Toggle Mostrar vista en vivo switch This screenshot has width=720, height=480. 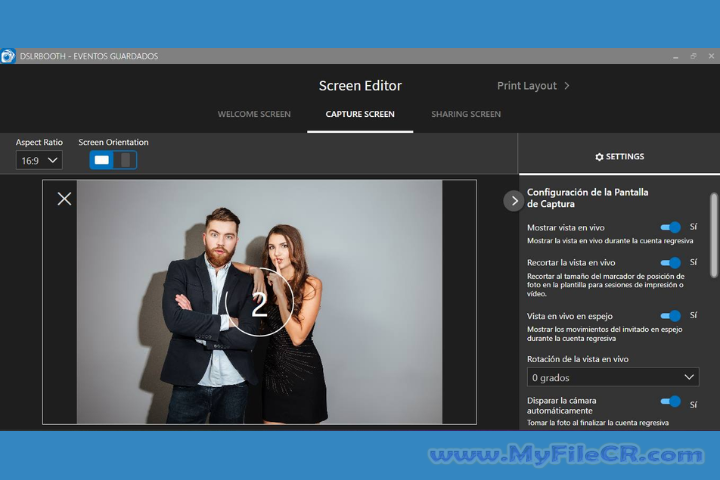[x=670, y=227]
